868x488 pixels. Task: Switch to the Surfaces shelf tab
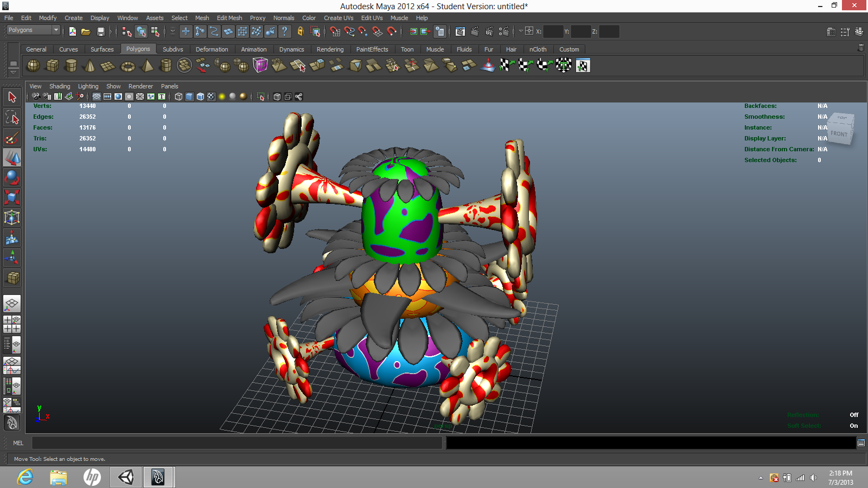pyautogui.click(x=102, y=49)
